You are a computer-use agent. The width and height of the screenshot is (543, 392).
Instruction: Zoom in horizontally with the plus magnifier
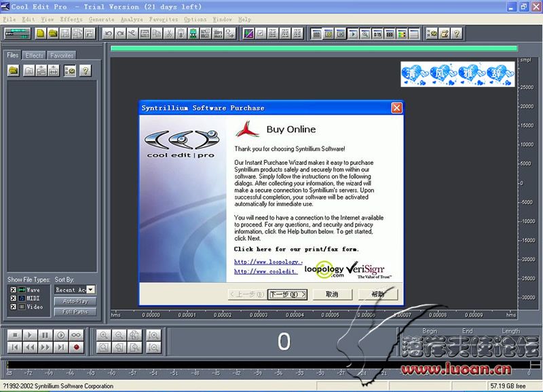tap(104, 335)
